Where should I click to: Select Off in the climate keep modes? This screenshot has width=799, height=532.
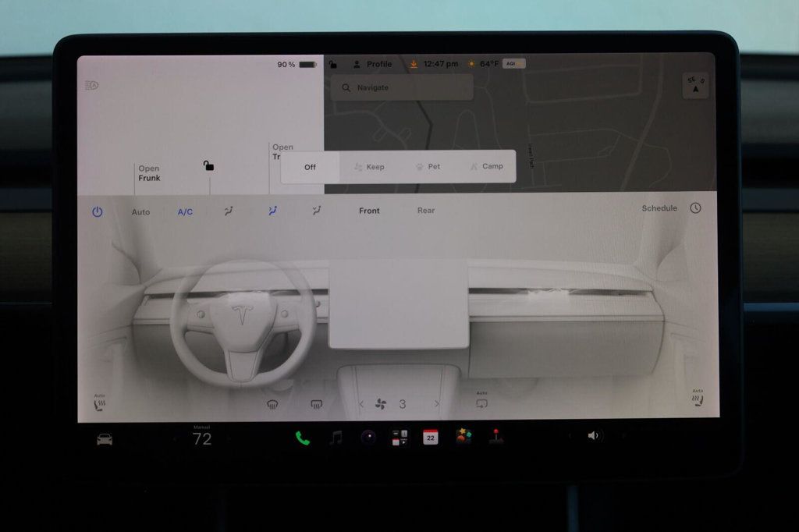pyautogui.click(x=310, y=167)
